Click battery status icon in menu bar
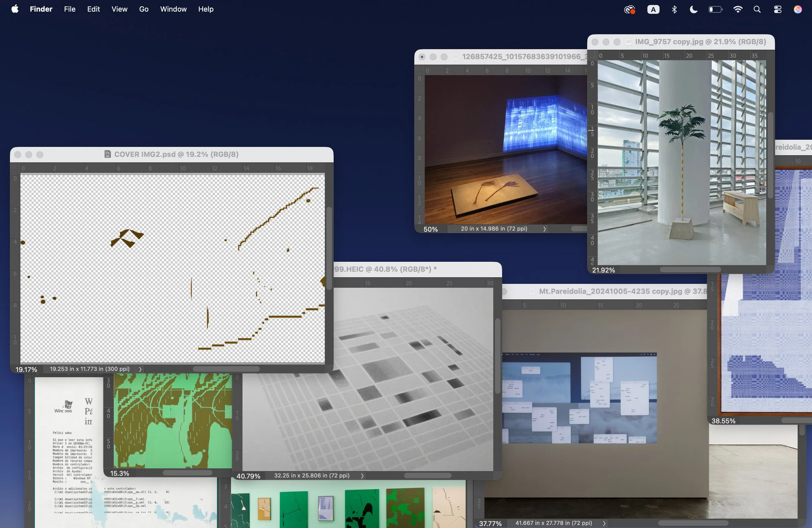Screen dimensions: 812x528 coord(715,9)
